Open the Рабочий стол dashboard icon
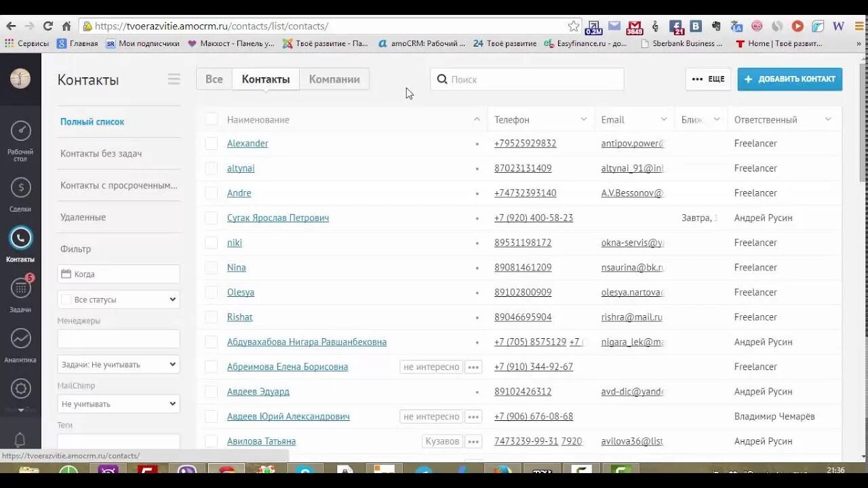868x488 pixels. point(20,131)
